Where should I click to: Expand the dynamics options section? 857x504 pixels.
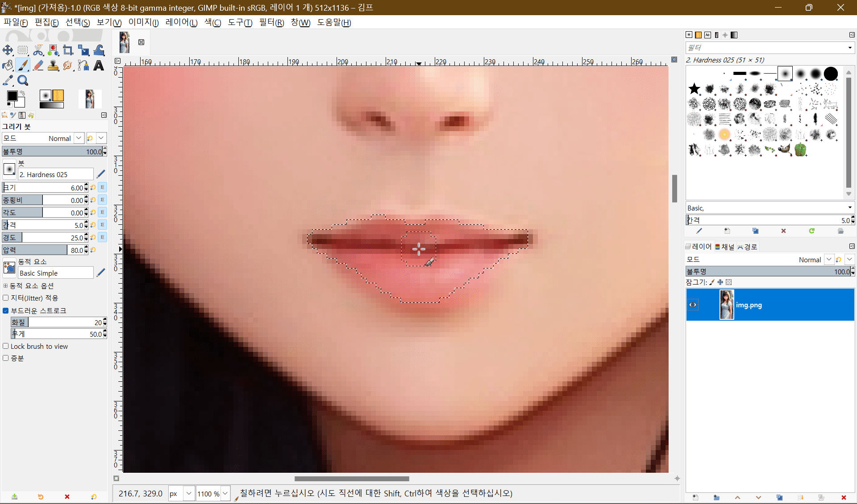coord(5,285)
